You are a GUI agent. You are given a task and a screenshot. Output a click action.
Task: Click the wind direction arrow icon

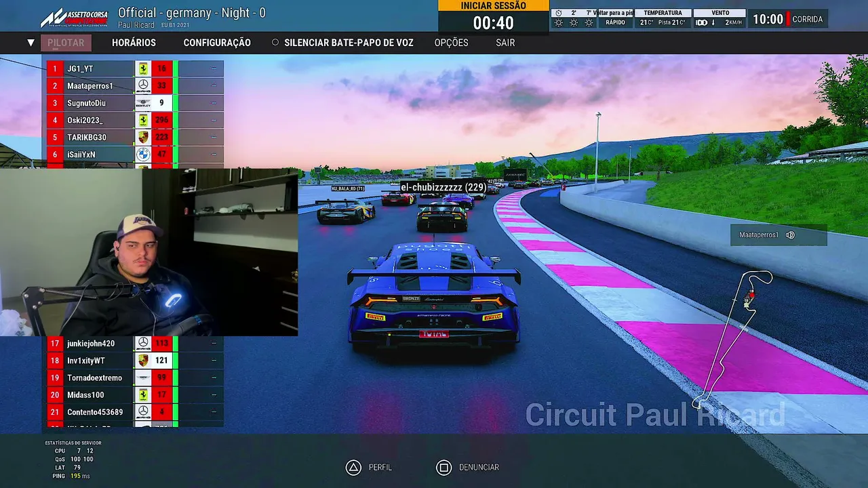pyautogui.click(x=713, y=23)
